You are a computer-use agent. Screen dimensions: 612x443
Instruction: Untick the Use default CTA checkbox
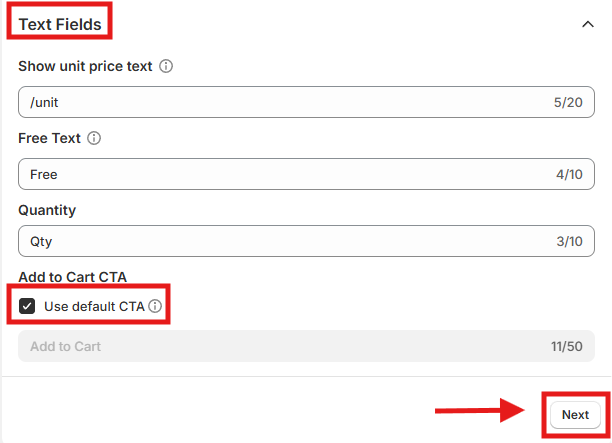point(27,306)
